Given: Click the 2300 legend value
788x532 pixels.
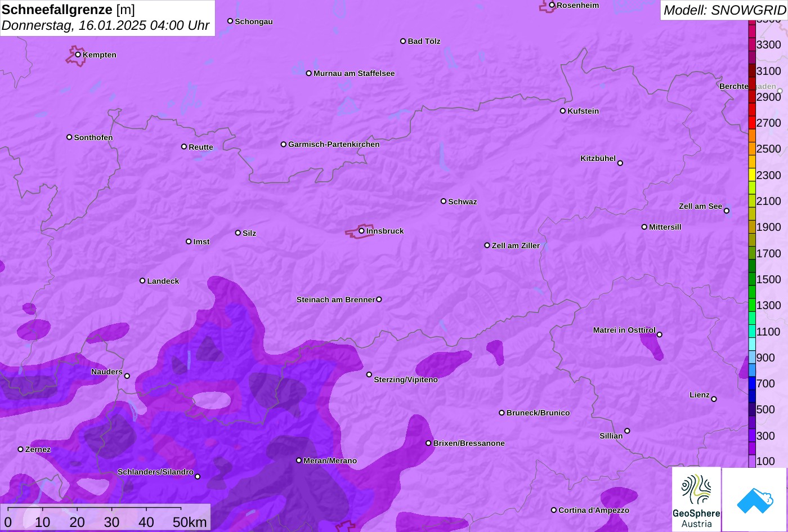Looking at the screenshot, I should point(768,175).
